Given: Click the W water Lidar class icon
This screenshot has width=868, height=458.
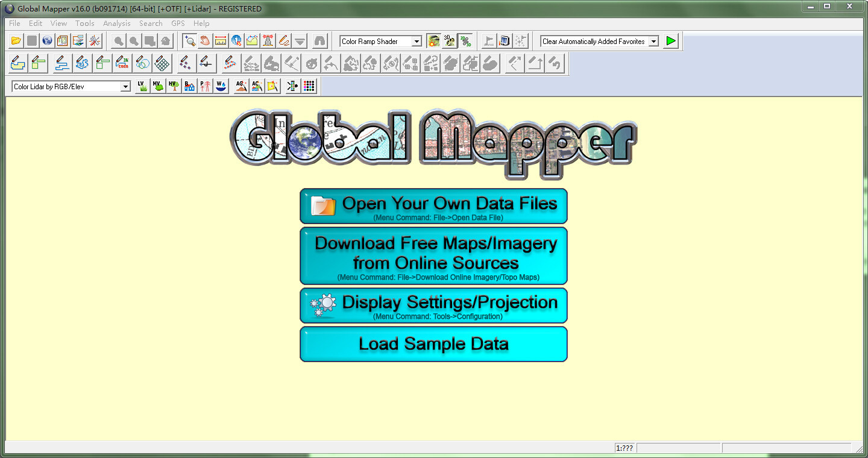Looking at the screenshot, I should 221,86.
